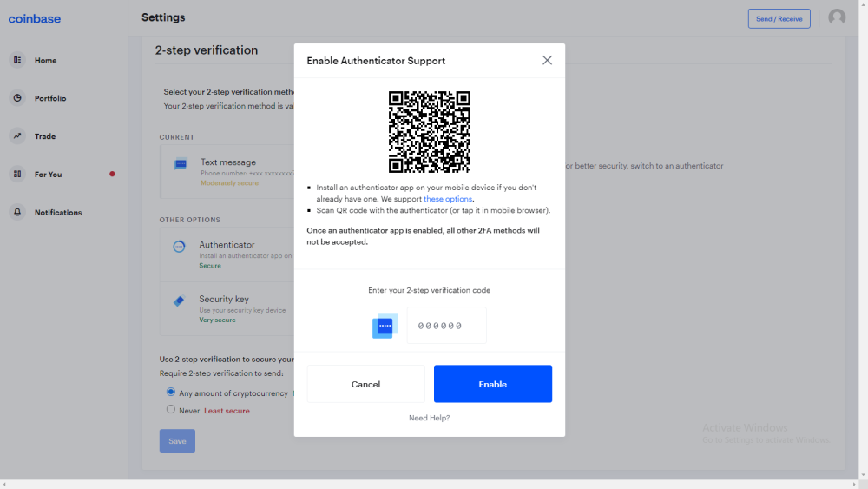
Task: Click the Coinbase logo
Action: click(35, 19)
